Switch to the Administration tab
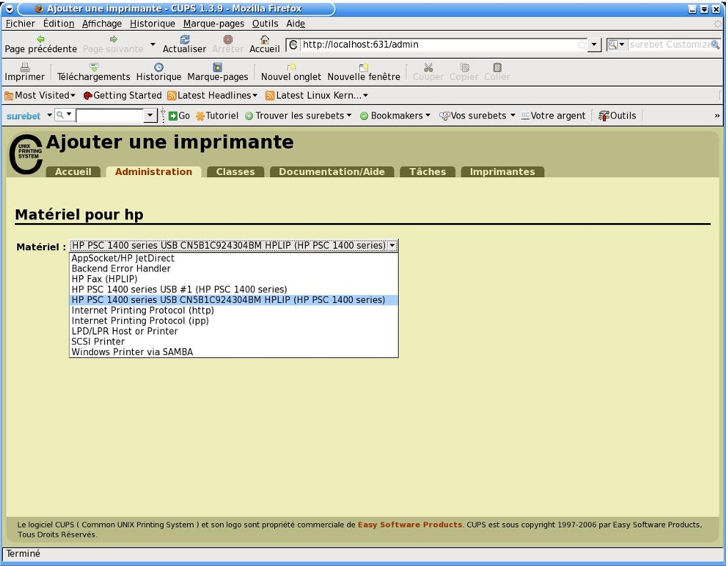 tap(154, 172)
